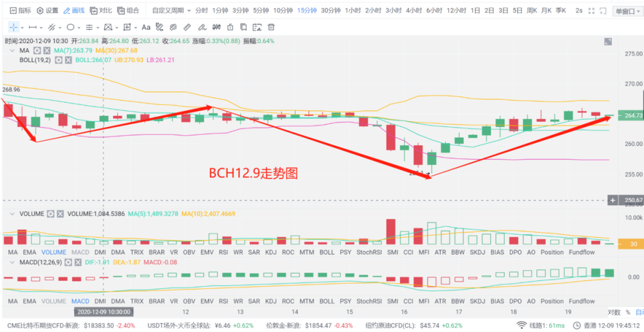Remove VOLUME panel with its X button
The image size is (644, 332).
[61, 214]
